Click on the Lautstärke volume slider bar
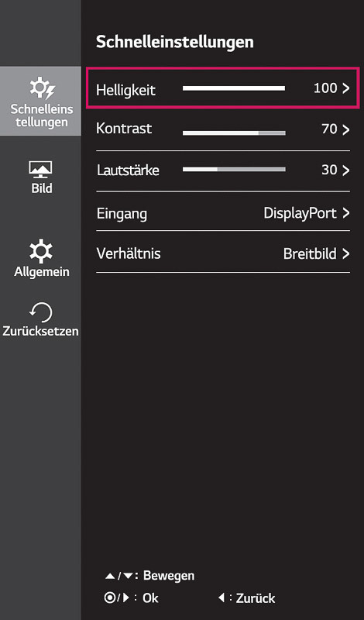Screen dimensions: 364x620 click(234, 169)
